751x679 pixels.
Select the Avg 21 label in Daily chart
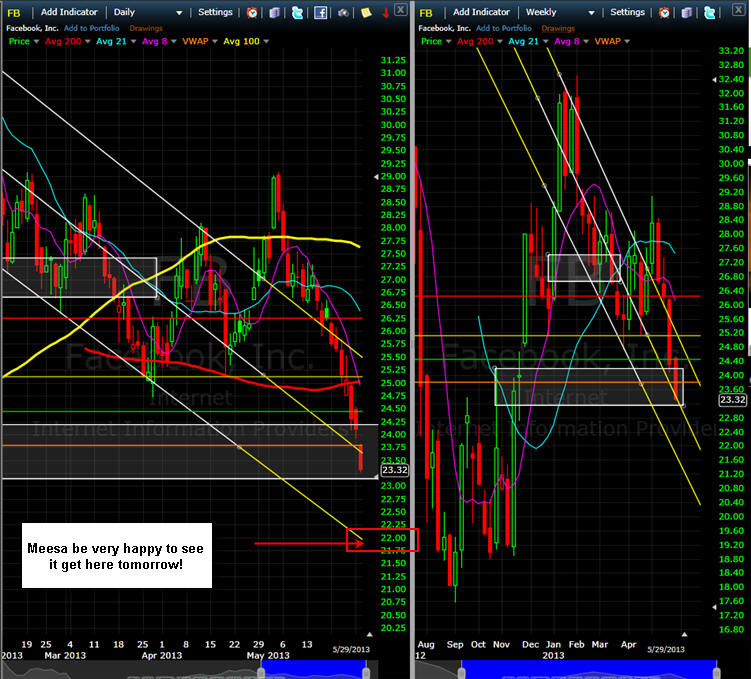[x=111, y=41]
